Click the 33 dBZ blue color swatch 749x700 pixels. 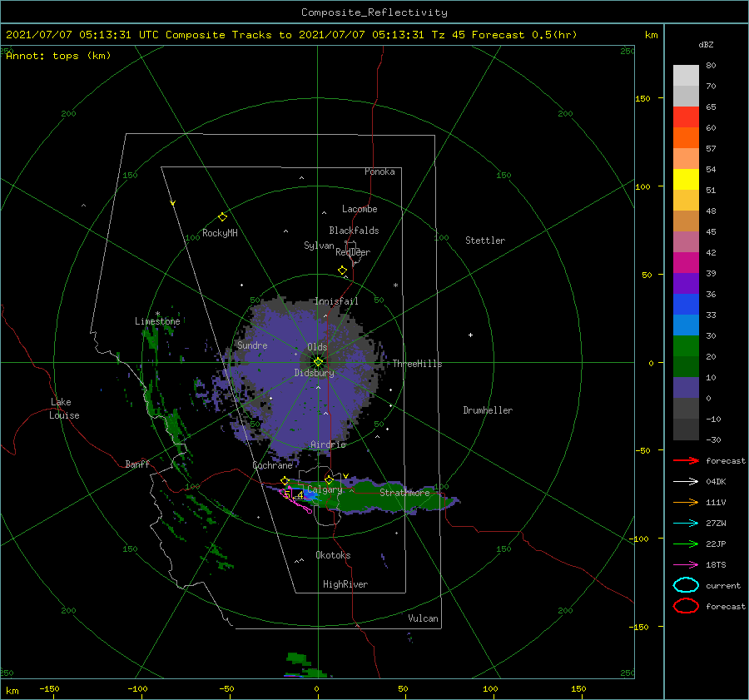(x=686, y=325)
